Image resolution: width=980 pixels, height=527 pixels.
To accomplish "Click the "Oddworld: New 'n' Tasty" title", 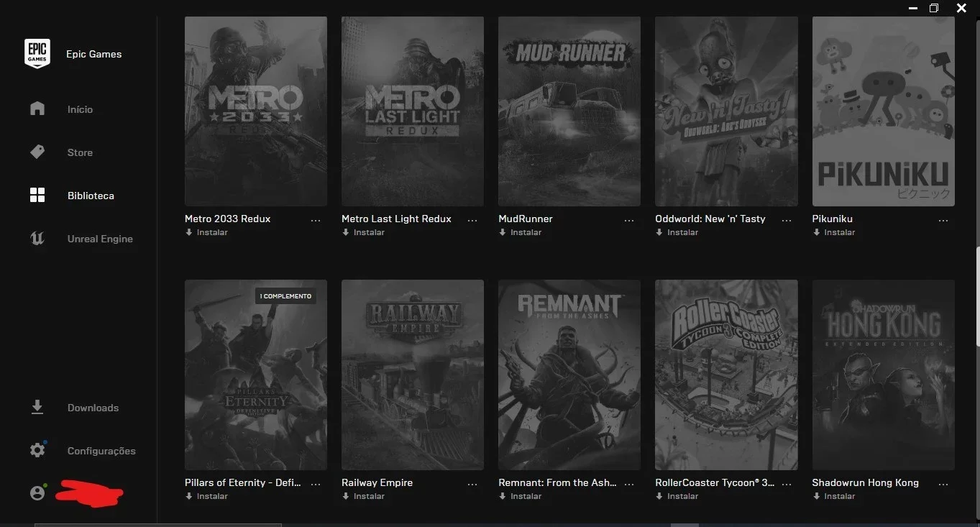I will [x=710, y=219].
